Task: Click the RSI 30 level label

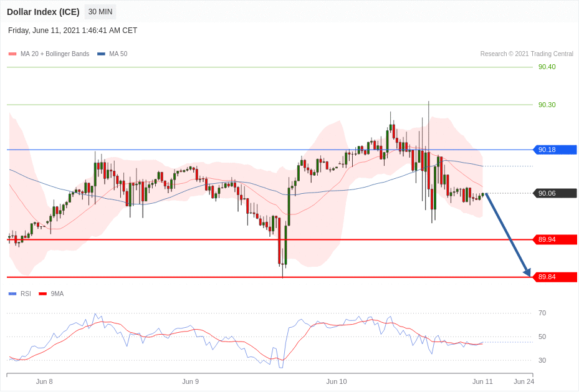Action: pos(542,360)
